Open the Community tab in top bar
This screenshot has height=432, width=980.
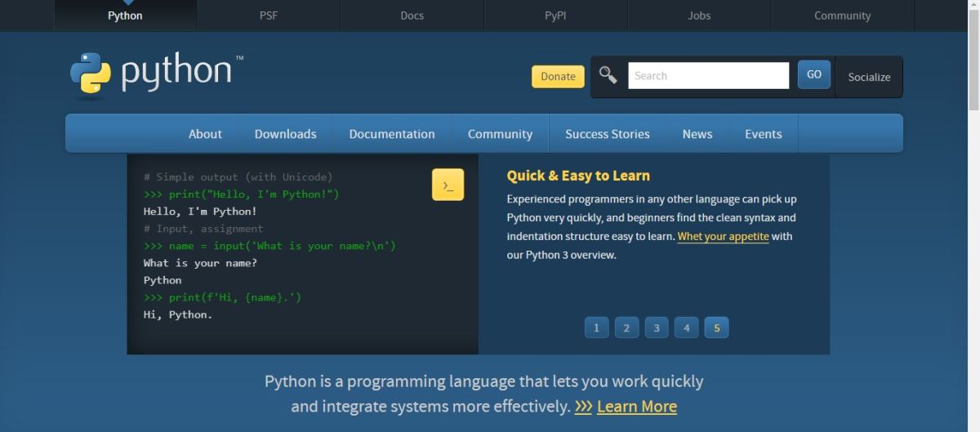click(843, 16)
